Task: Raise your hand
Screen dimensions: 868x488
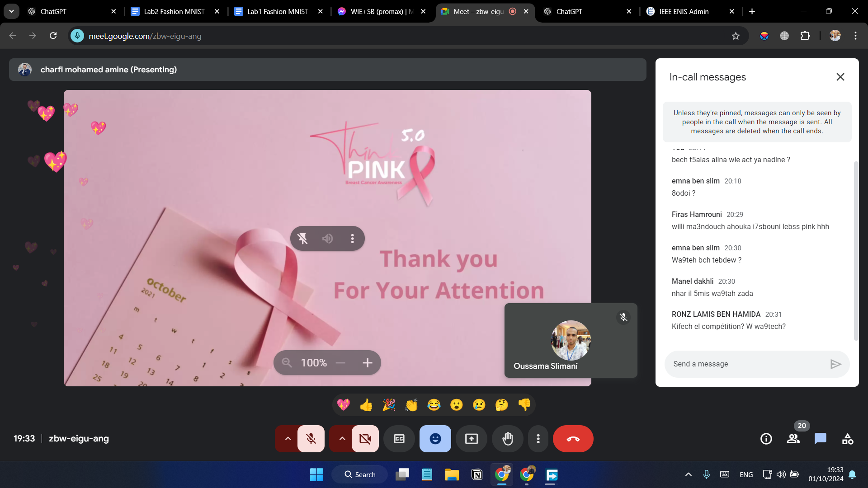Action: pyautogui.click(x=508, y=438)
